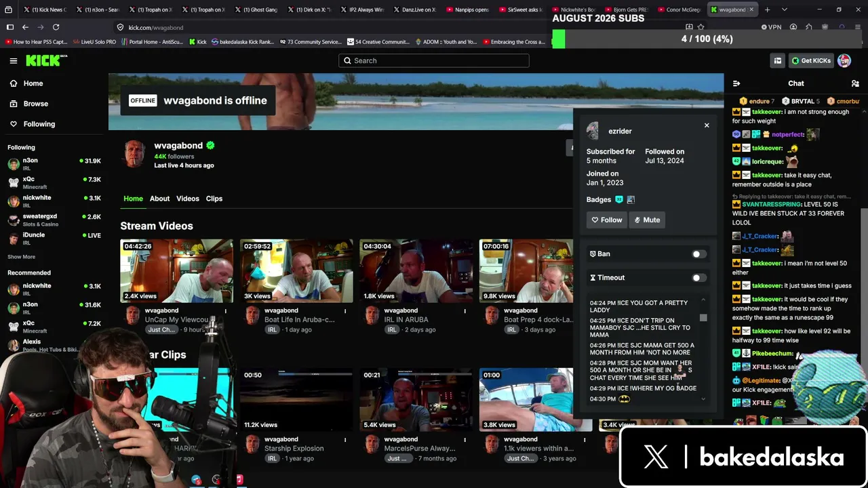Click the browser sidebar panel icon
The height and width of the screenshot is (488, 868).
click(10, 27)
